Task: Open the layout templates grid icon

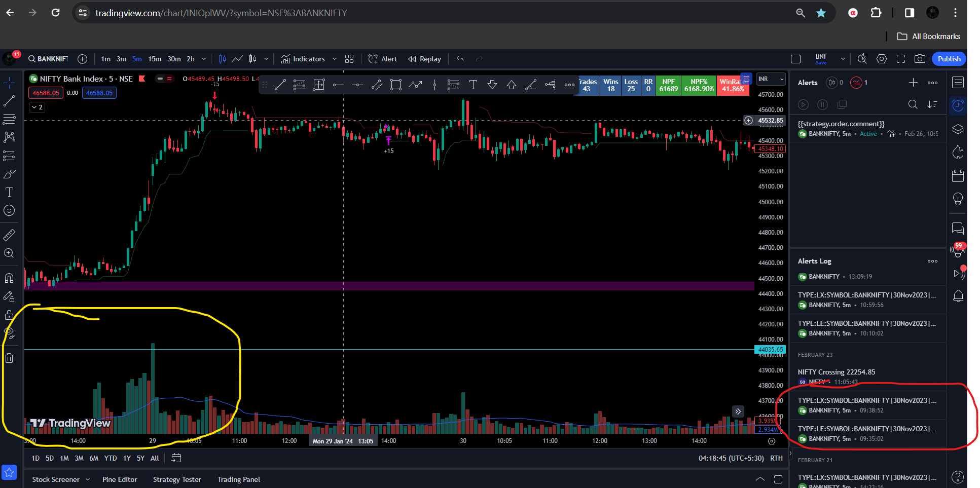Action: tap(349, 59)
